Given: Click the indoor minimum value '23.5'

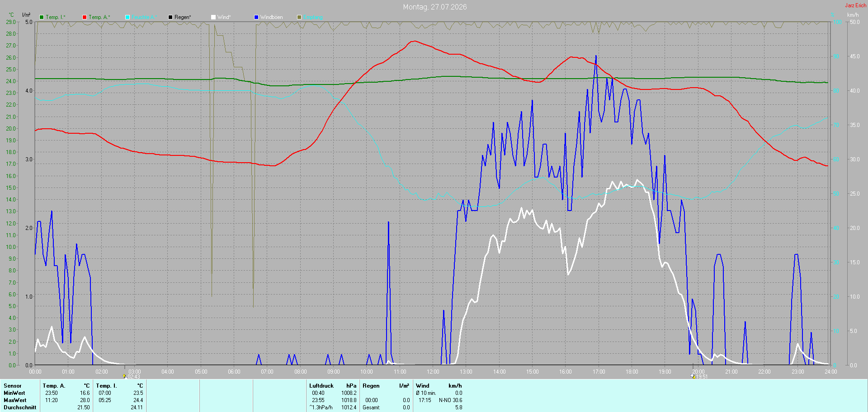Looking at the screenshot, I should [x=138, y=393].
